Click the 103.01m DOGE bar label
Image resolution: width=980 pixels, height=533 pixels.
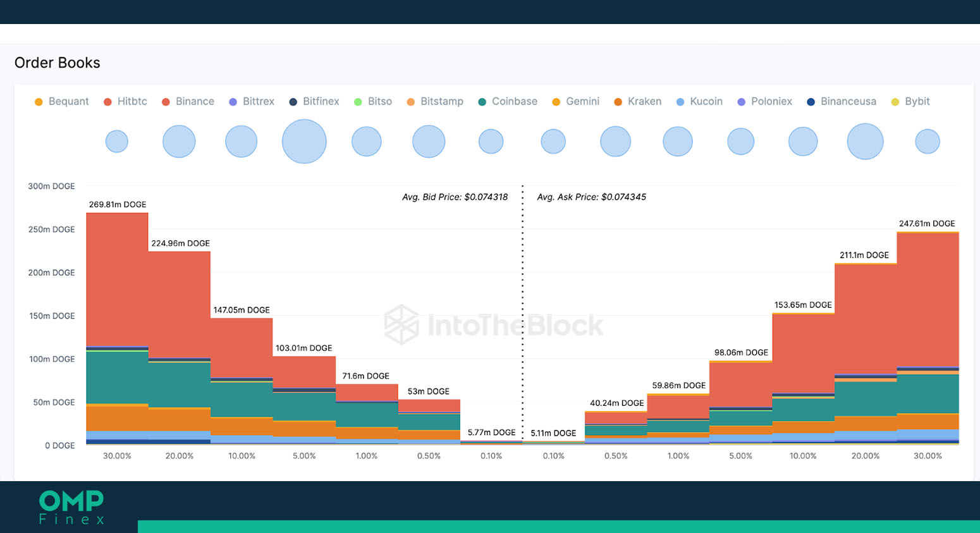pyautogui.click(x=303, y=348)
